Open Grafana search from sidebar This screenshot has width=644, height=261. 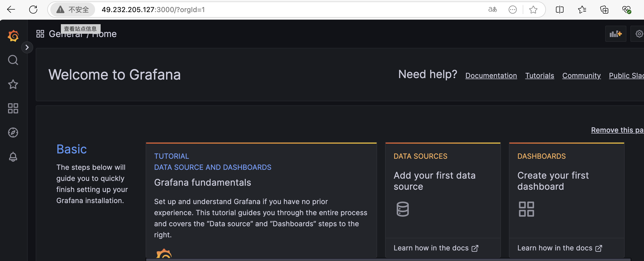pos(13,60)
